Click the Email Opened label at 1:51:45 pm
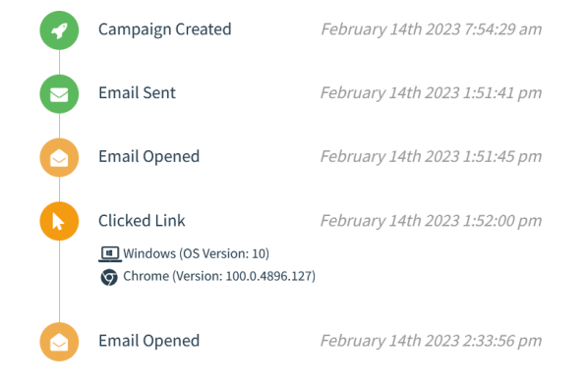Image resolution: width=588 pixels, height=383 pixels. point(148,157)
